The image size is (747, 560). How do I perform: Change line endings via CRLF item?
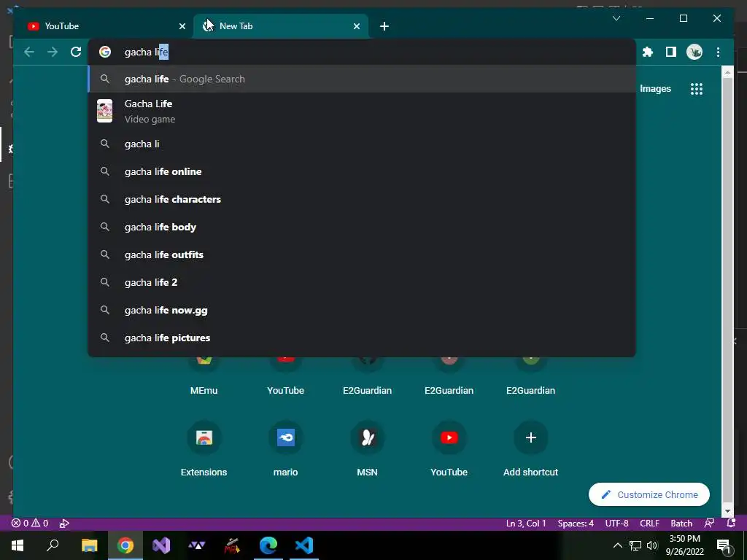[649, 524]
